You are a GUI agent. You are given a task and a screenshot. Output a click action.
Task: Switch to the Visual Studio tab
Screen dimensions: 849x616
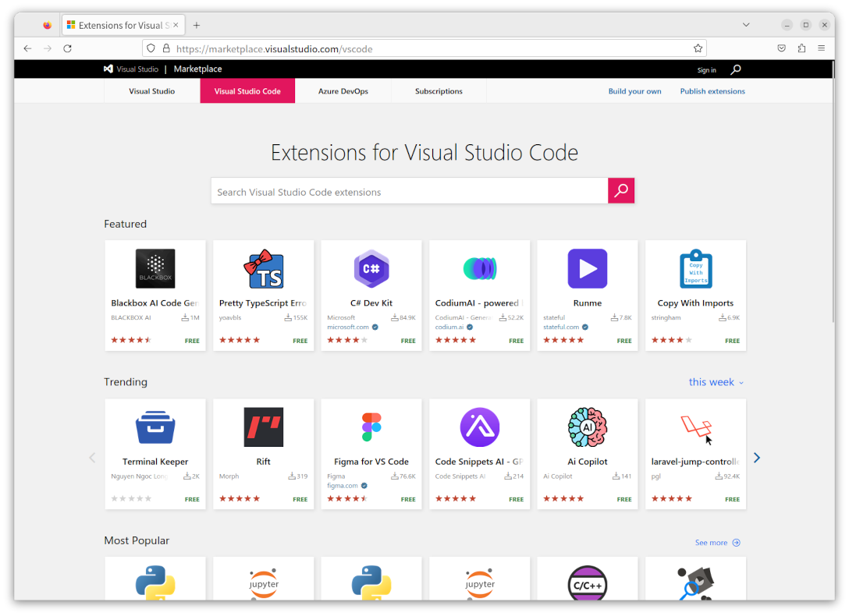click(151, 91)
